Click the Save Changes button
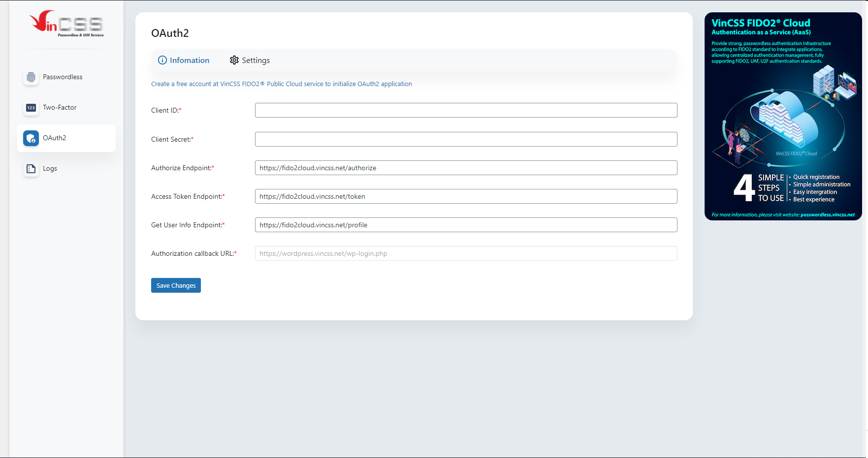Viewport: 868px width, 458px height. pyautogui.click(x=176, y=285)
